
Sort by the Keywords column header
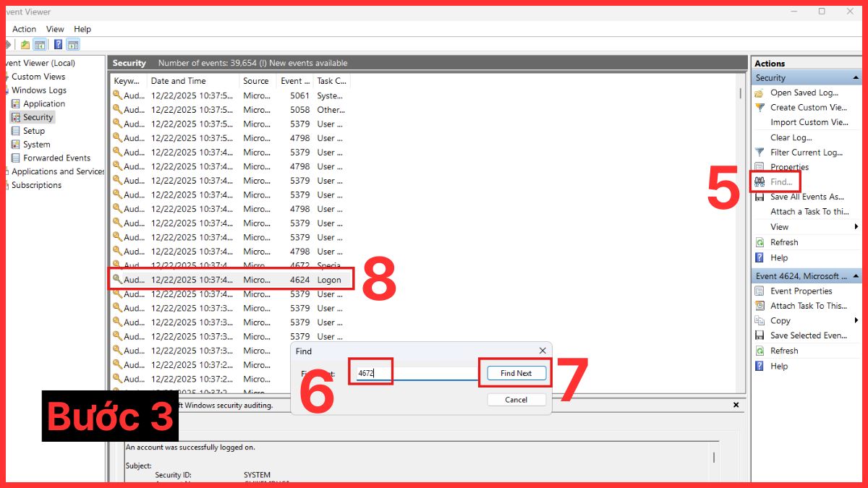click(x=129, y=81)
